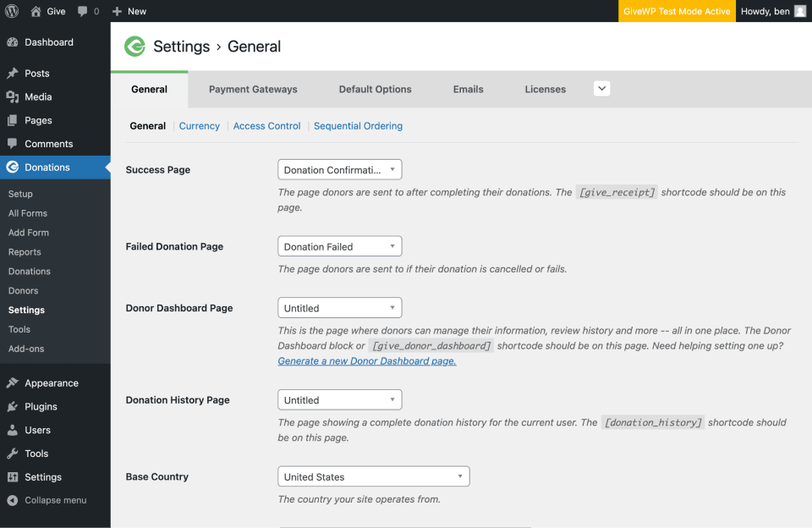The width and height of the screenshot is (812, 528).
Task: Click the Plugins plug icon
Action: [13, 406]
